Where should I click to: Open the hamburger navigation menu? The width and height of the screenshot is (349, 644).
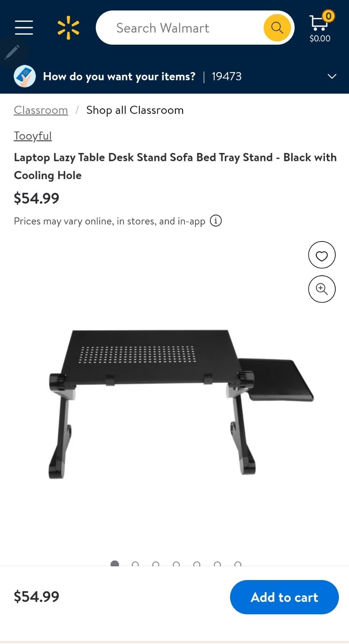click(x=24, y=28)
